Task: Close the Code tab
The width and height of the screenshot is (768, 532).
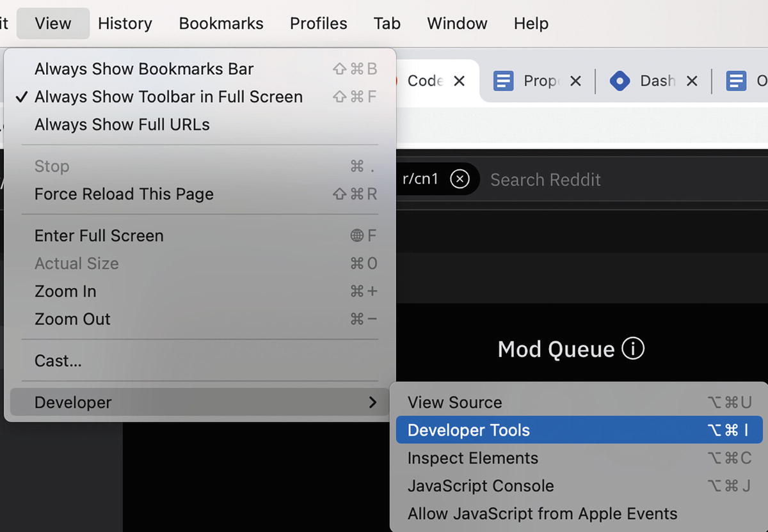Action: (x=459, y=81)
